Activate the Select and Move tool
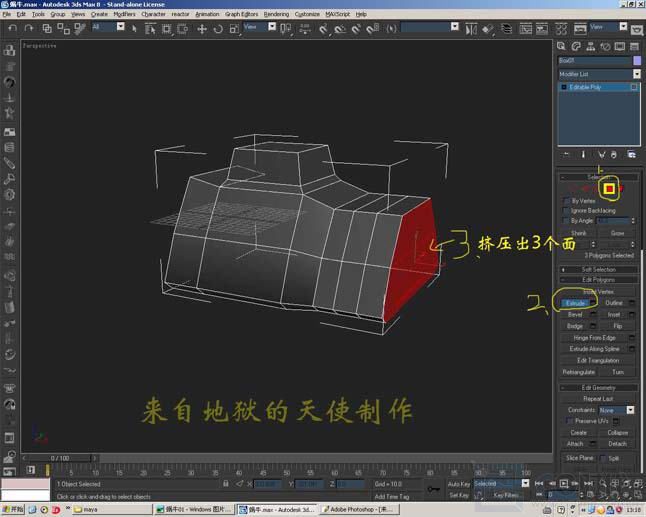Image resolution: width=646 pixels, height=517 pixels. point(202,28)
